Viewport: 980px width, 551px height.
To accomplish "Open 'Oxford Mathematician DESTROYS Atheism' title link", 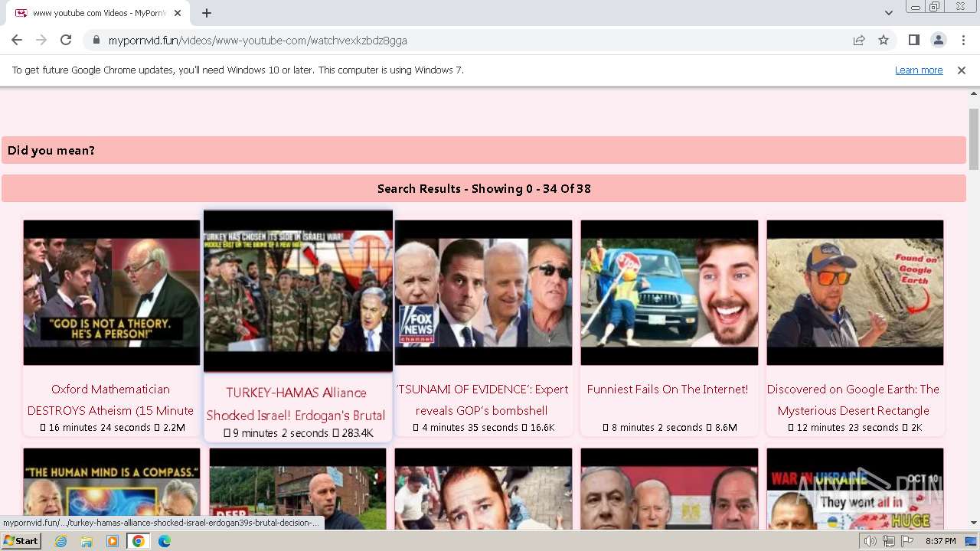I will point(111,399).
